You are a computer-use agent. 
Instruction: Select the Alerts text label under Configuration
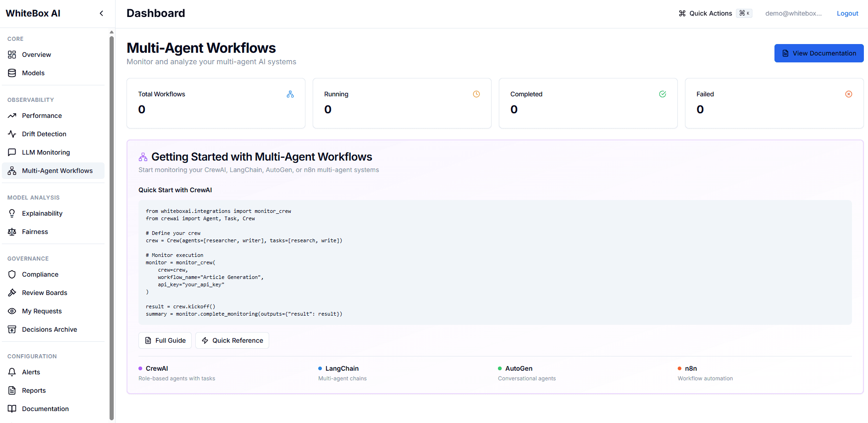tap(31, 372)
